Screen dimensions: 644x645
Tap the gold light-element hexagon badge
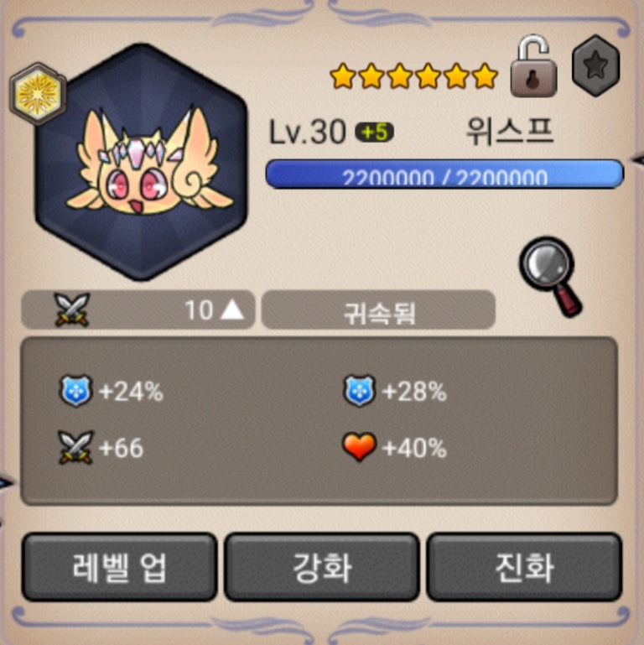(x=38, y=94)
